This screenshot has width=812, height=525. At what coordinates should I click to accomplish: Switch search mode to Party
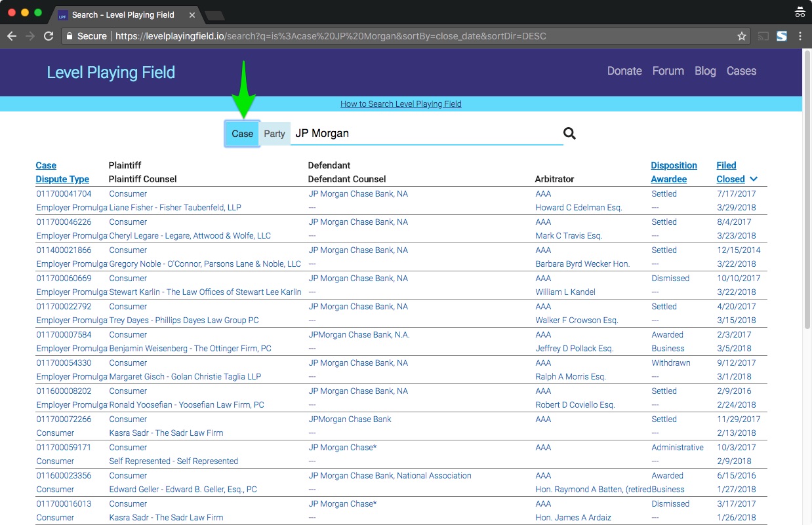(x=274, y=134)
